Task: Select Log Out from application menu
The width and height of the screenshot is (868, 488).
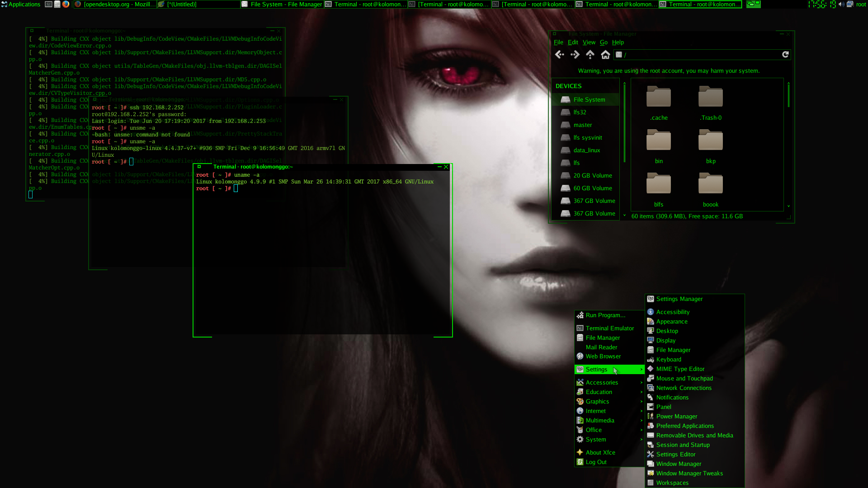Action: click(596, 462)
